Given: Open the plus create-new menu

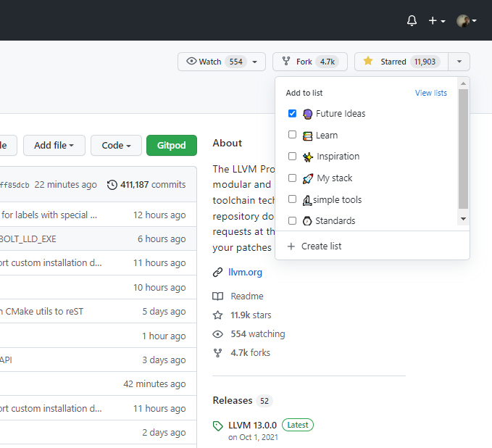Looking at the screenshot, I should [437, 21].
